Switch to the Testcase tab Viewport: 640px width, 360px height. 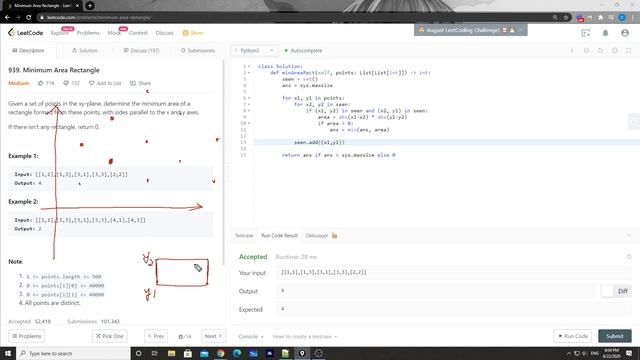click(x=244, y=236)
